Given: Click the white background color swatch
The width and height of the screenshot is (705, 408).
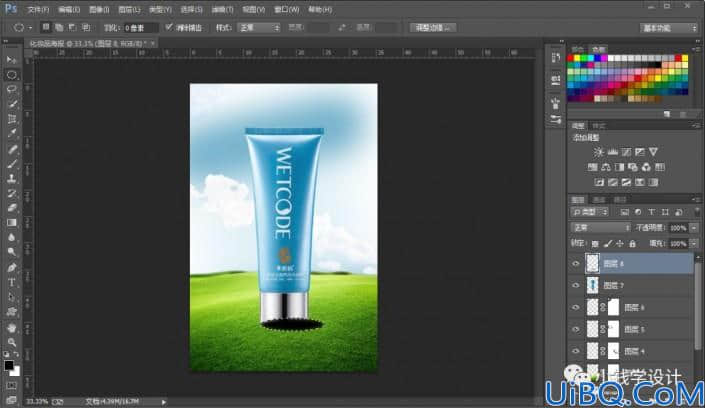Looking at the screenshot, I should point(16,372).
